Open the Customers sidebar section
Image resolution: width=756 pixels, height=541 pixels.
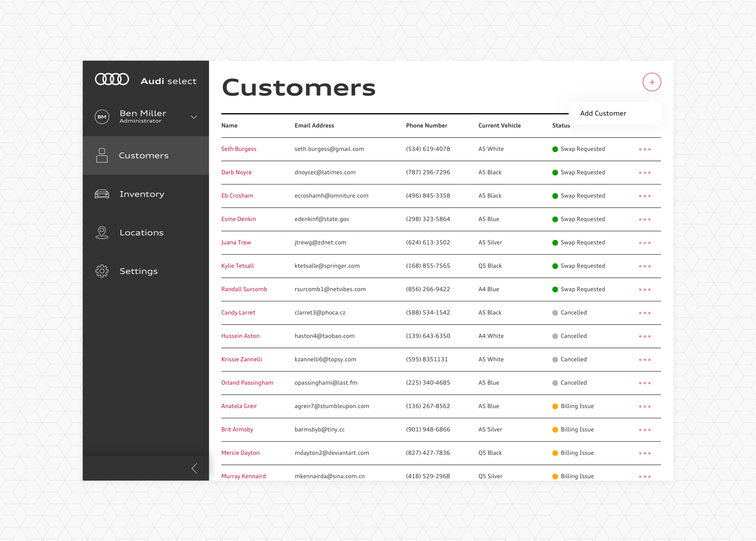(x=146, y=155)
